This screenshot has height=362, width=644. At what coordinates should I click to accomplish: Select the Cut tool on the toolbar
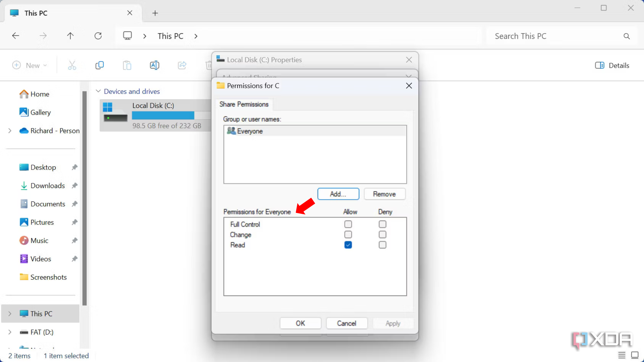click(72, 65)
